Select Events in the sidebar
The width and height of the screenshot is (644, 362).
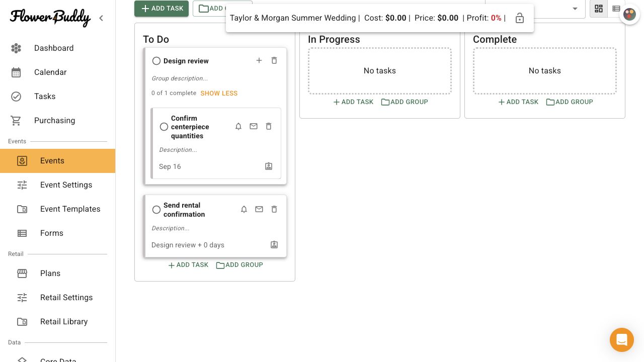click(x=57, y=161)
